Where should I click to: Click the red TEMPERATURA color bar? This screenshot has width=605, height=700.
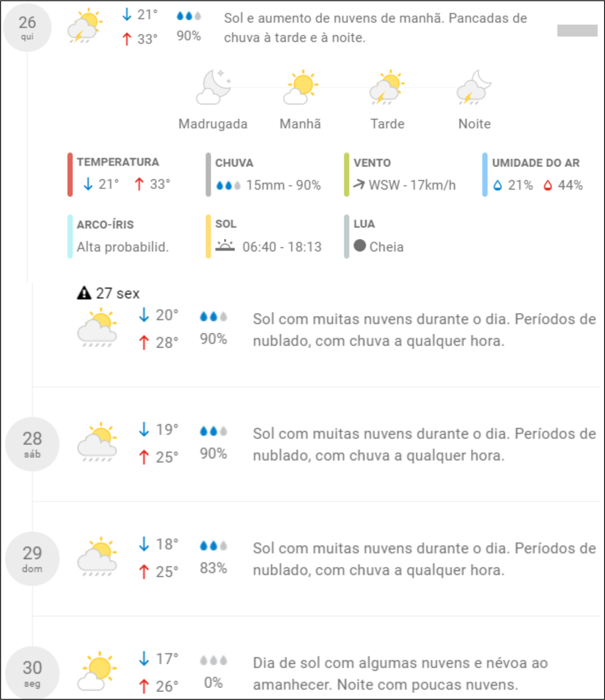[70, 174]
